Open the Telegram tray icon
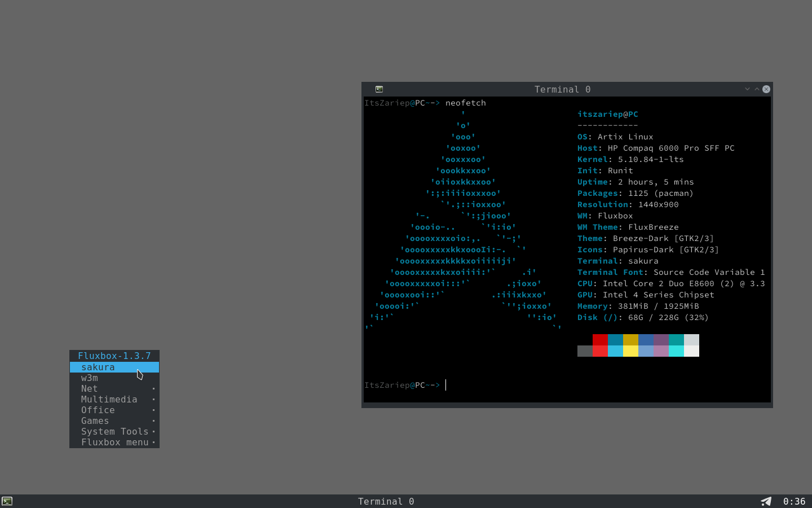The image size is (812, 508). [766, 501]
